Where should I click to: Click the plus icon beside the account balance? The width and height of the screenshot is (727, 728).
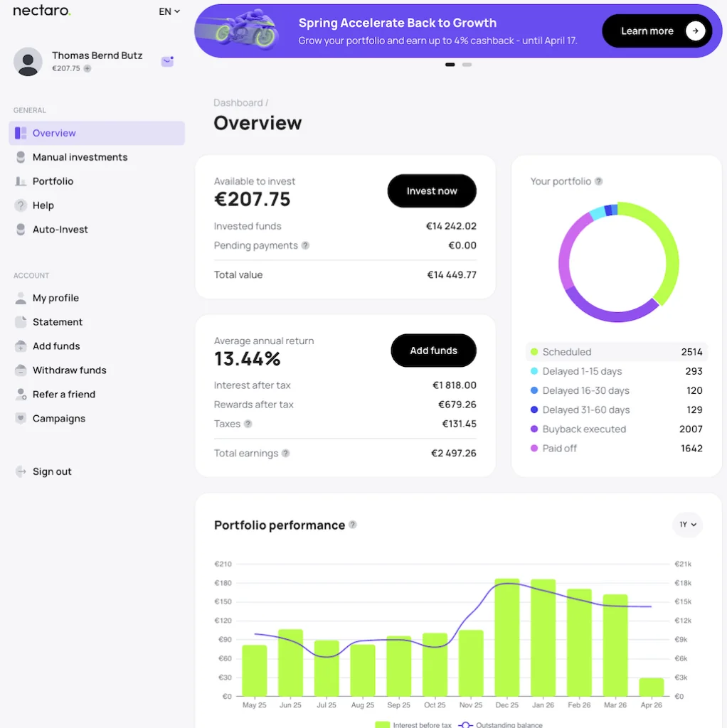coord(88,68)
